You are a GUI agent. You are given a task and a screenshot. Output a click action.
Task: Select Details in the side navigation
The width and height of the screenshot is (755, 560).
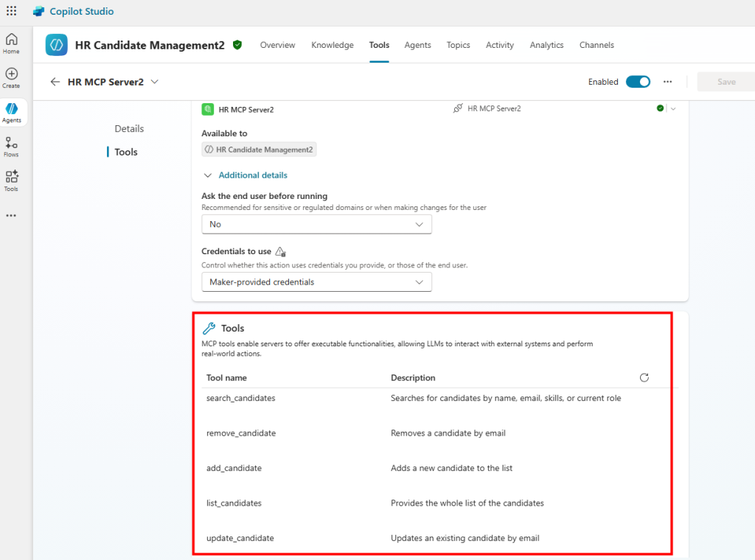click(x=129, y=128)
